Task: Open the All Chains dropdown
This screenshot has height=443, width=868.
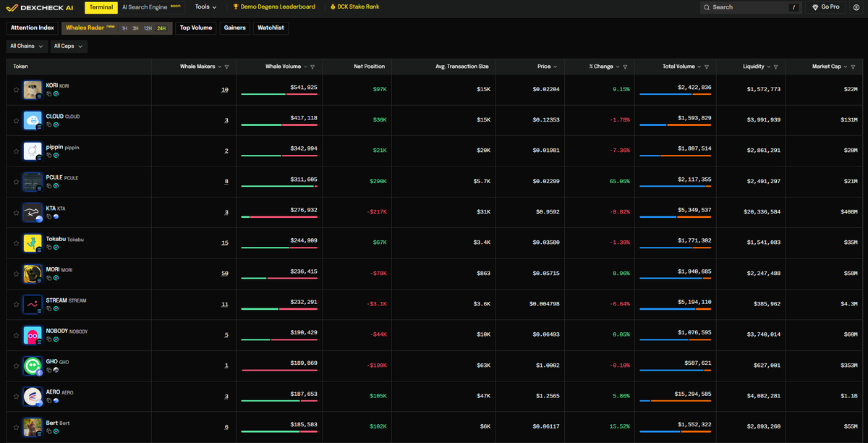Action: (x=27, y=46)
